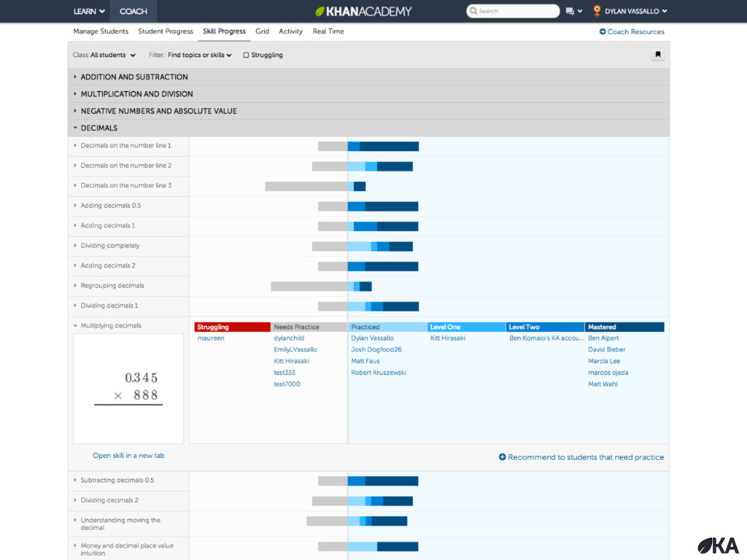This screenshot has width=747, height=560.
Task: Click the gray Needs Practice column header
Action: point(309,327)
